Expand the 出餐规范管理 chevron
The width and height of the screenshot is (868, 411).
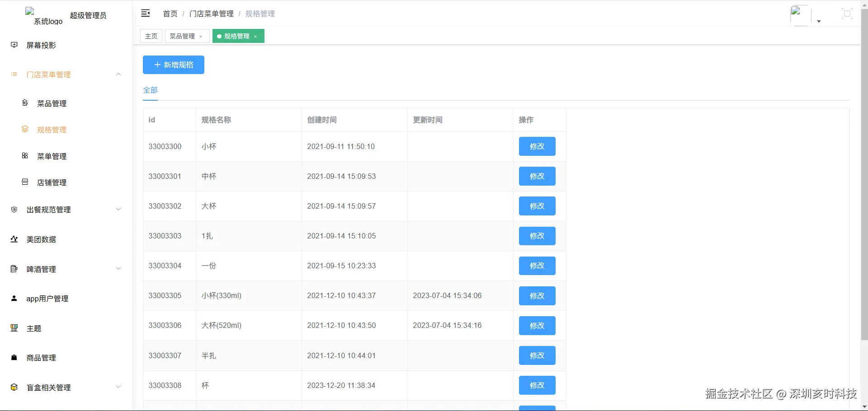(x=118, y=209)
